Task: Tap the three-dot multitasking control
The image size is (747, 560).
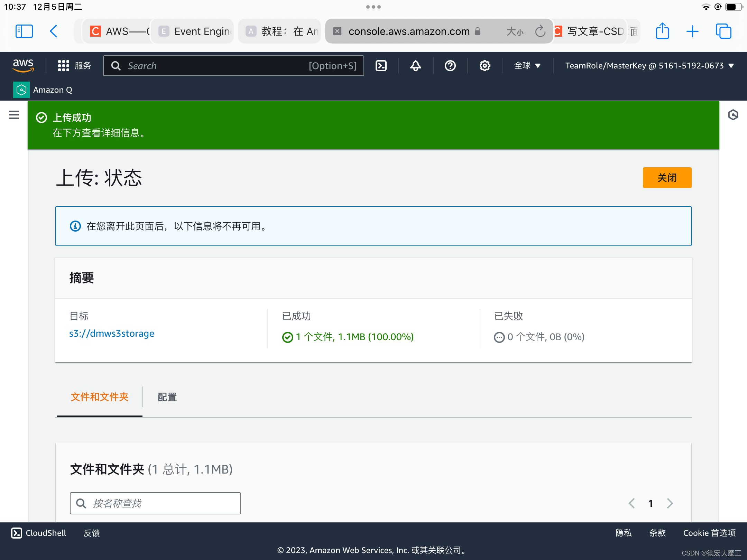Action: coord(373,7)
